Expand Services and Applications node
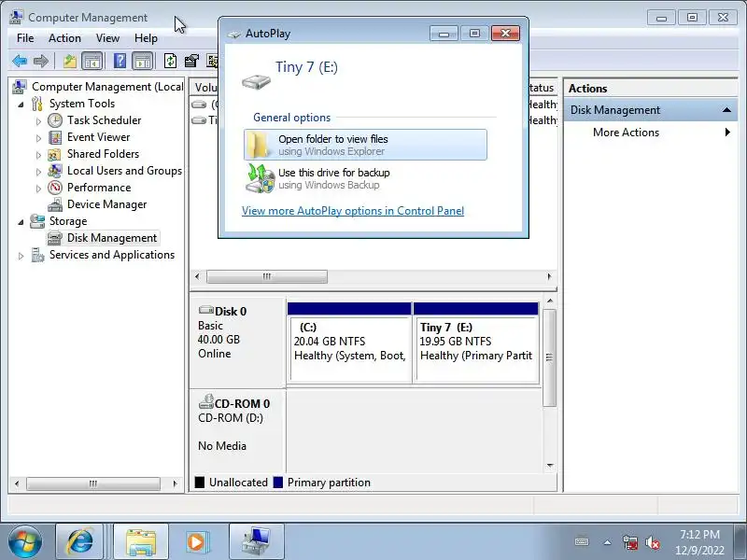The height and width of the screenshot is (560, 747). click(21, 256)
